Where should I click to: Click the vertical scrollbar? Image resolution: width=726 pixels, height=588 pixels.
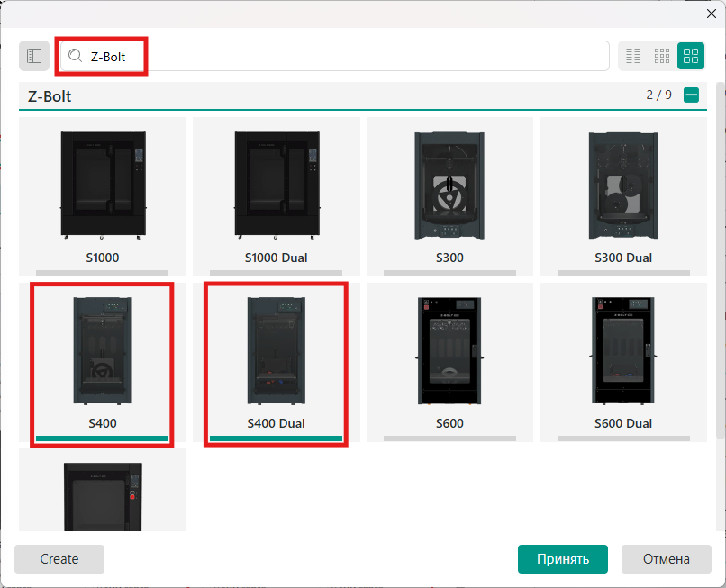click(x=720, y=260)
